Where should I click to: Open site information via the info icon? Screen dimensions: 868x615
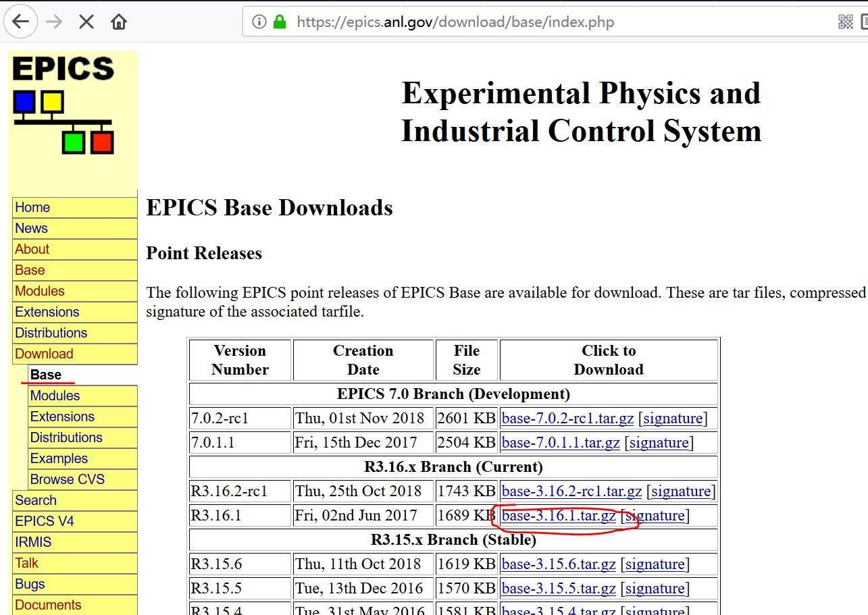259,21
